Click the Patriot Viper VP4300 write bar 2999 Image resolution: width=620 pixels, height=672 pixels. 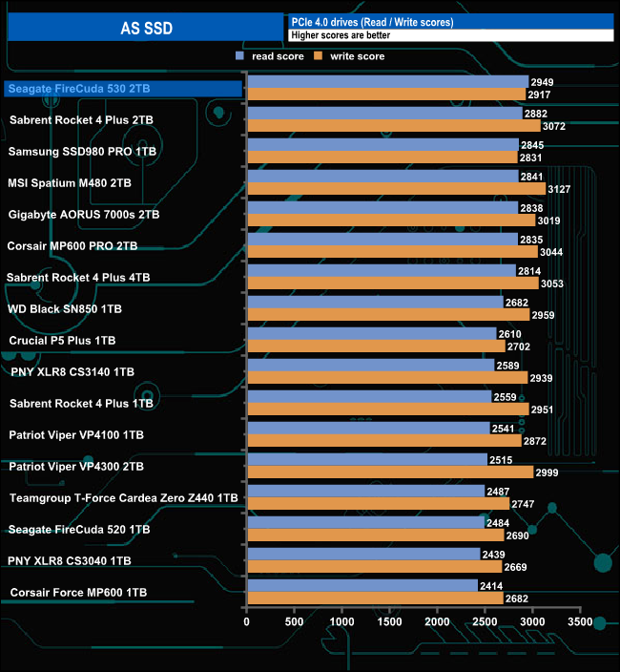(391, 472)
